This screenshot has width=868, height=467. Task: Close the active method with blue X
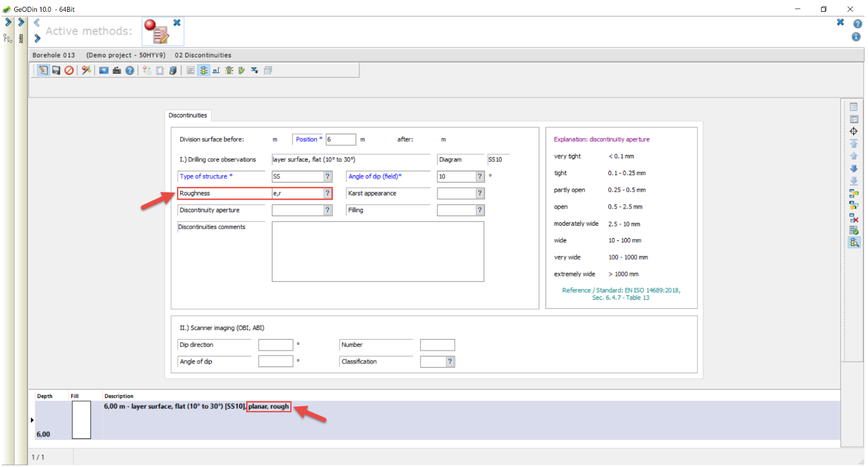click(177, 23)
